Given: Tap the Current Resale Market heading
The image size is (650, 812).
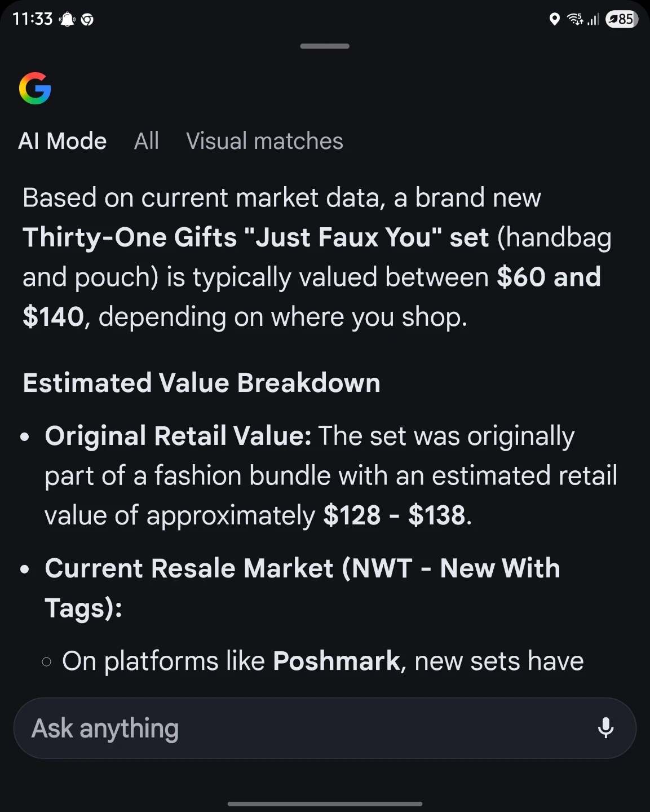Looking at the screenshot, I should (x=302, y=568).
